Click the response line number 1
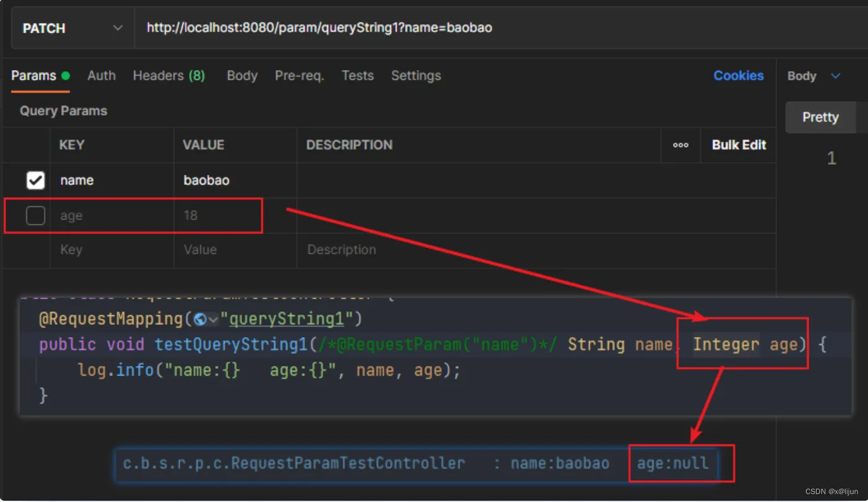Screen dimensions: 868x502 [x=831, y=159]
